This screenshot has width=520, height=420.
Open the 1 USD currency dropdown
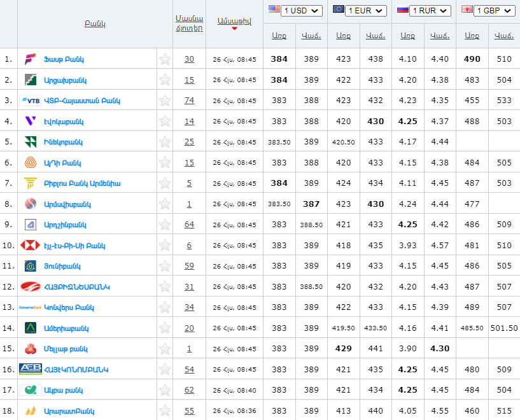(302, 11)
